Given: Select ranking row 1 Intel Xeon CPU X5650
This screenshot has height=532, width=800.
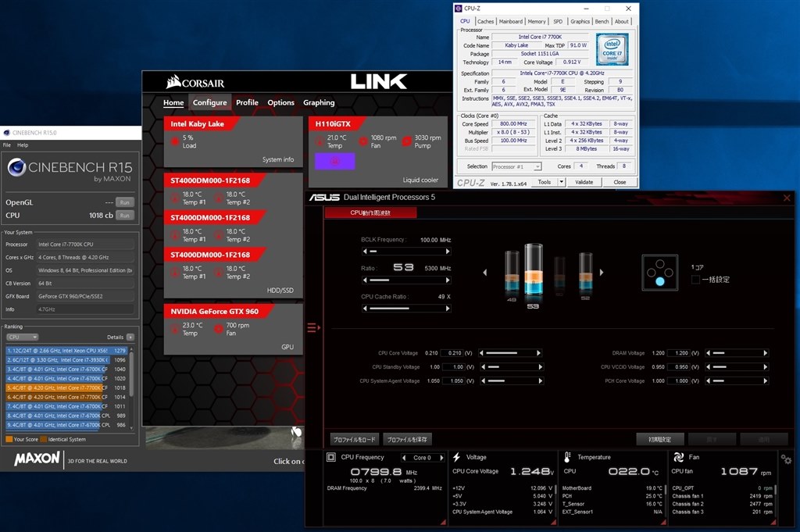Looking at the screenshot, I should (66, 351).
